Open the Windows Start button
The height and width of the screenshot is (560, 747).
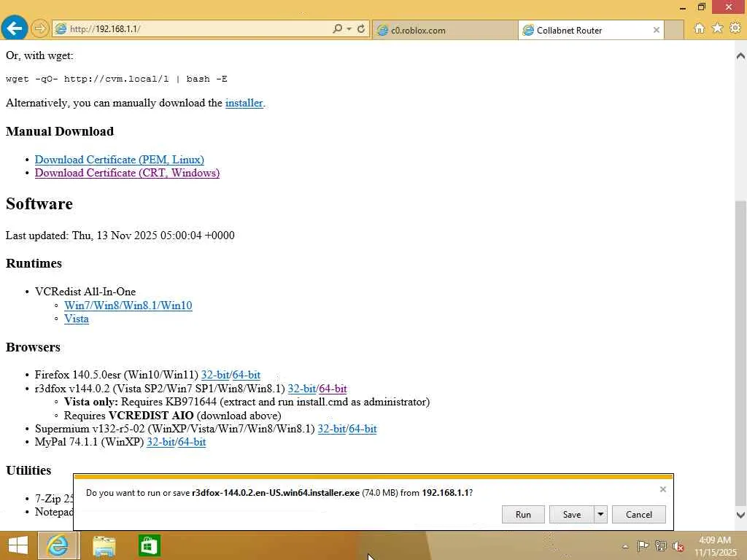click(18, 545)
